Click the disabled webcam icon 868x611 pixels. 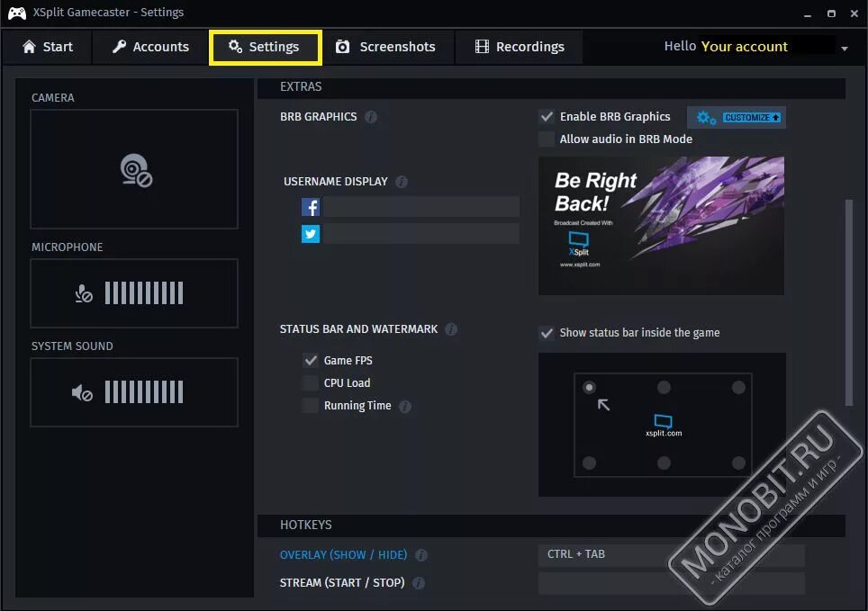[x=136, y=170]
